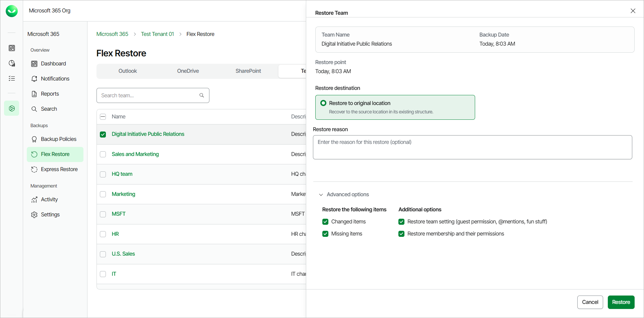Click the Cancel button

pyautogui.click(x=590, y=302)
